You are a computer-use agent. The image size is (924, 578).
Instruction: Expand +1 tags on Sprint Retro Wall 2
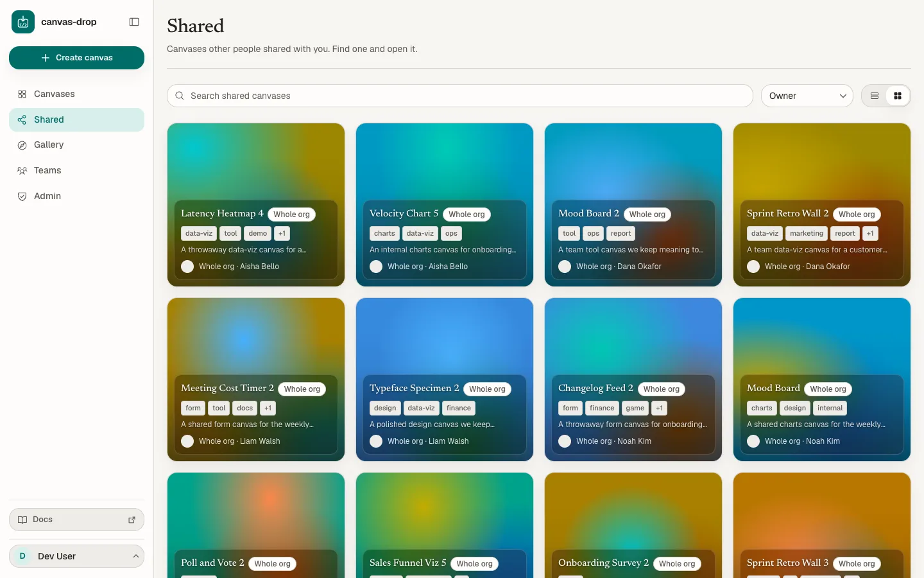tap(870, 234)
